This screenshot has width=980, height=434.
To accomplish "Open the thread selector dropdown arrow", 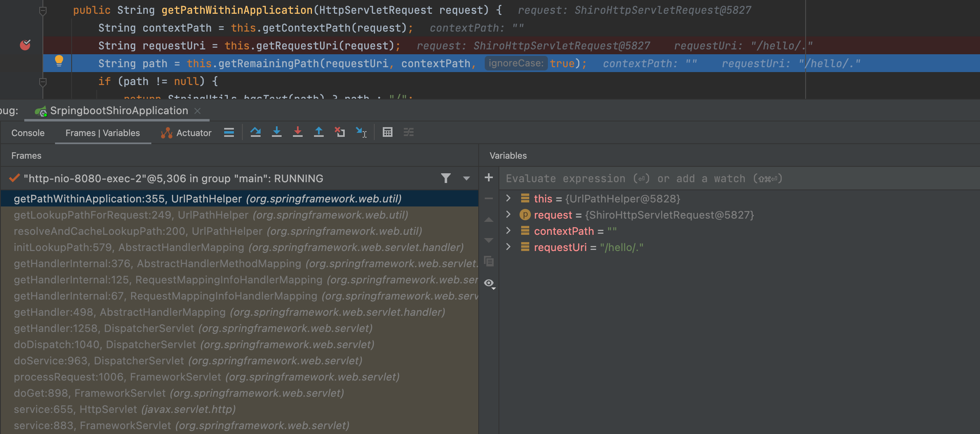I will [x=467, y=179].
